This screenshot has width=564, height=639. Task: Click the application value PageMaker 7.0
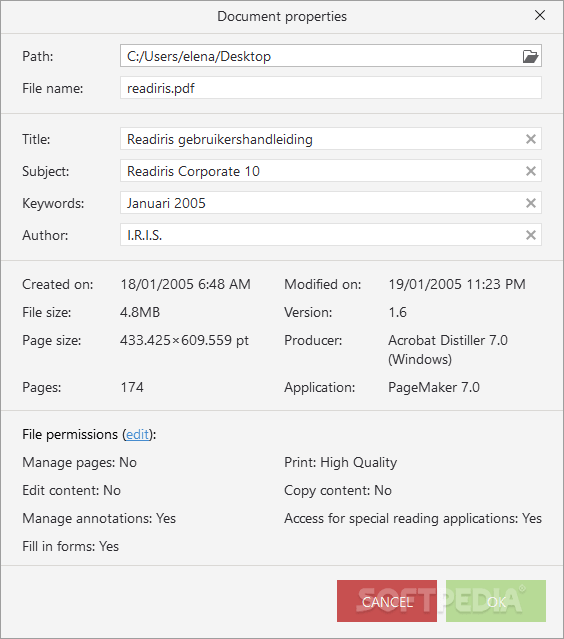point(434,387)
